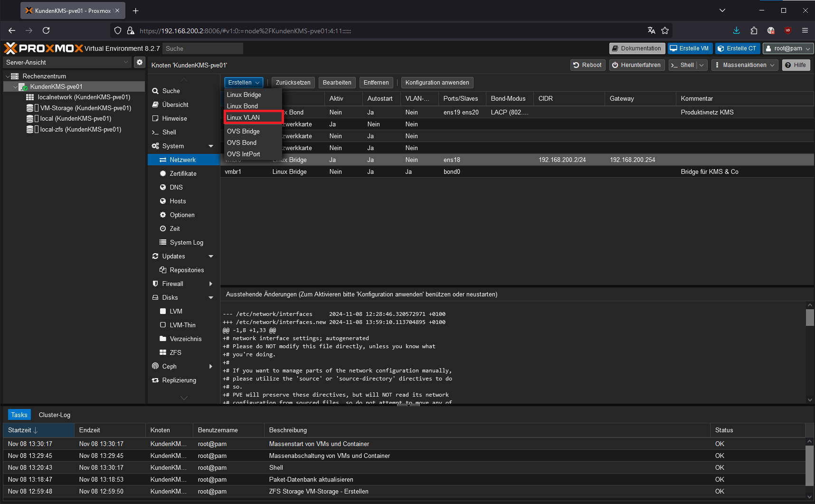This screenshot has width=815, height=504.
Task: Choose OVS Bridge in the menu
Action: point(243,131)
